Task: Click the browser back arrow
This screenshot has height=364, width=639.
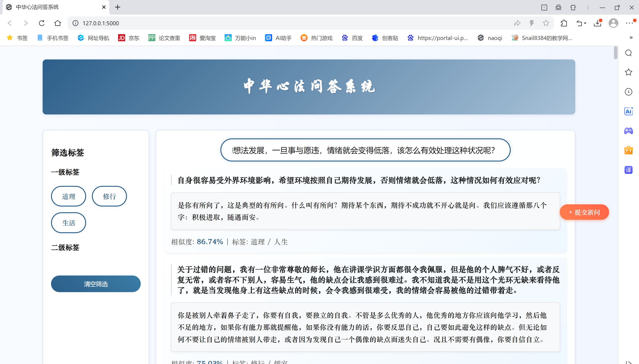Action: (x=10, y=23)
